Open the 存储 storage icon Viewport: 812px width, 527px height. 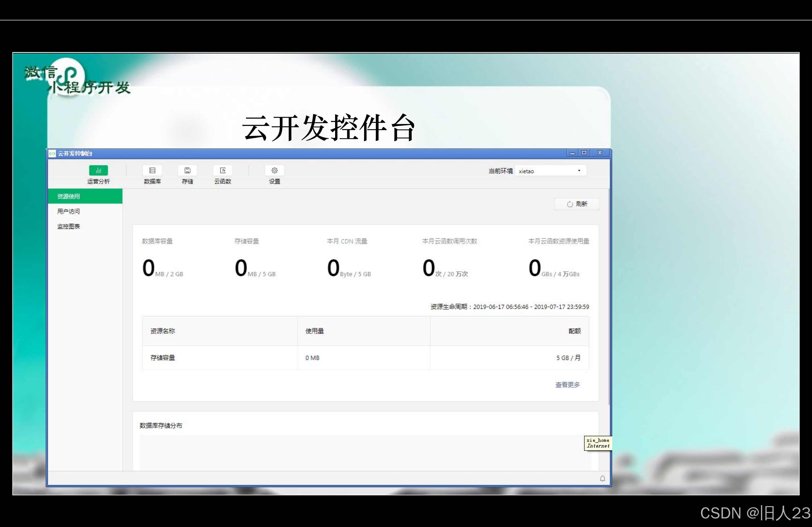point(187,170)
